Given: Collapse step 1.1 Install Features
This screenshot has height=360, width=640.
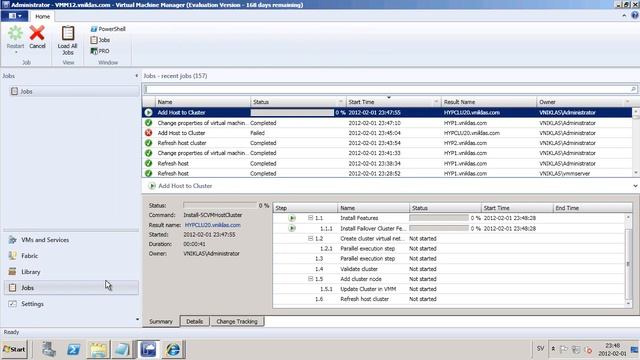Looking at the screenshot, I should [311, 218].
